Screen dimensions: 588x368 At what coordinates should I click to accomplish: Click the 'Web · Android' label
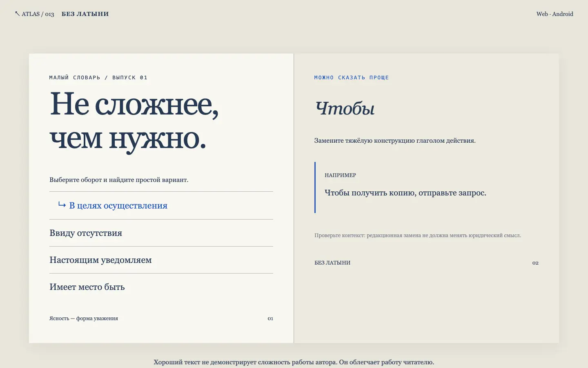coord(555,14)
